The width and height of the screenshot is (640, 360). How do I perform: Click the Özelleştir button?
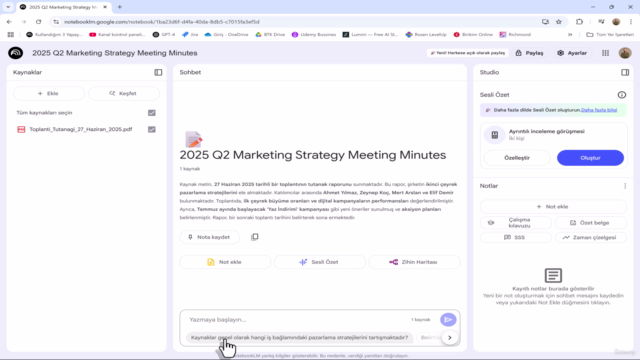517,158
